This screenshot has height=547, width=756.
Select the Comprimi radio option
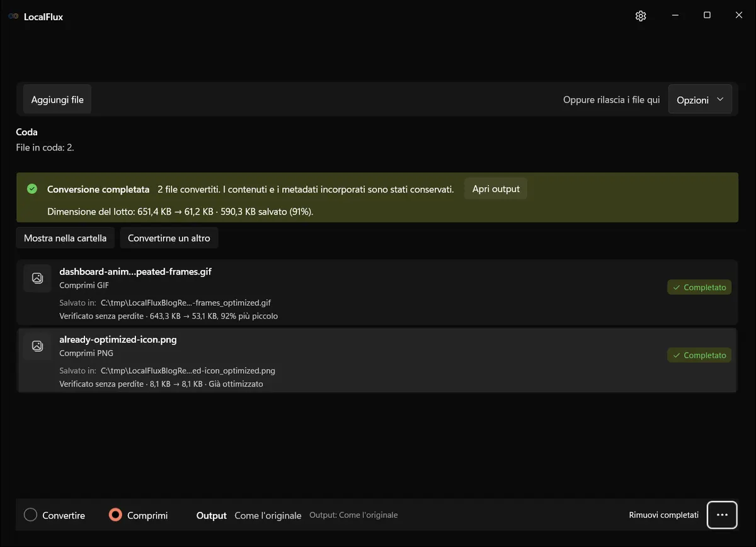point(138,515)
